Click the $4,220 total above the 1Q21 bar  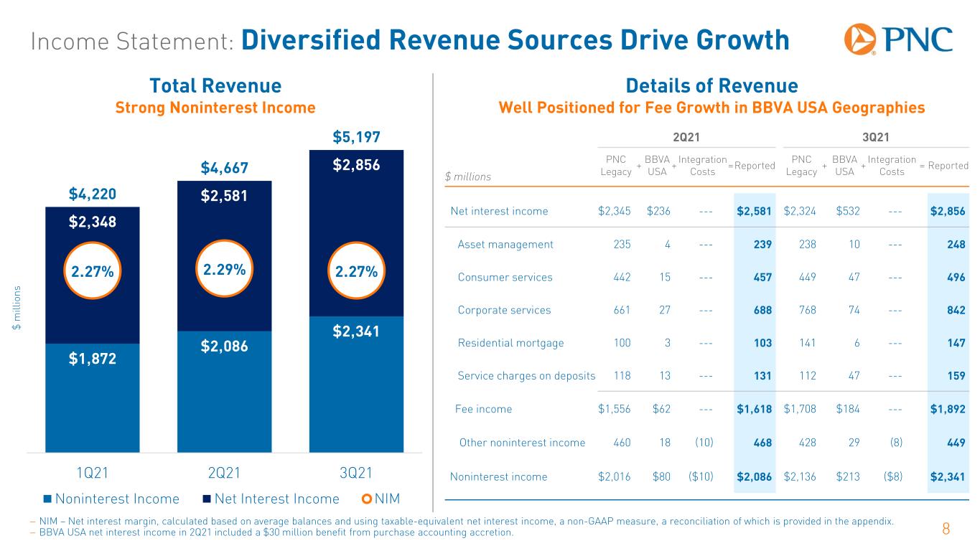92,194
